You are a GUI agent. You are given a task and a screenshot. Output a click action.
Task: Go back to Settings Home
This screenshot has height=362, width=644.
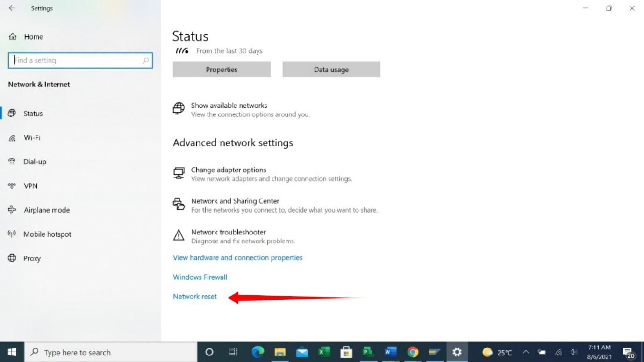(33, 36)
